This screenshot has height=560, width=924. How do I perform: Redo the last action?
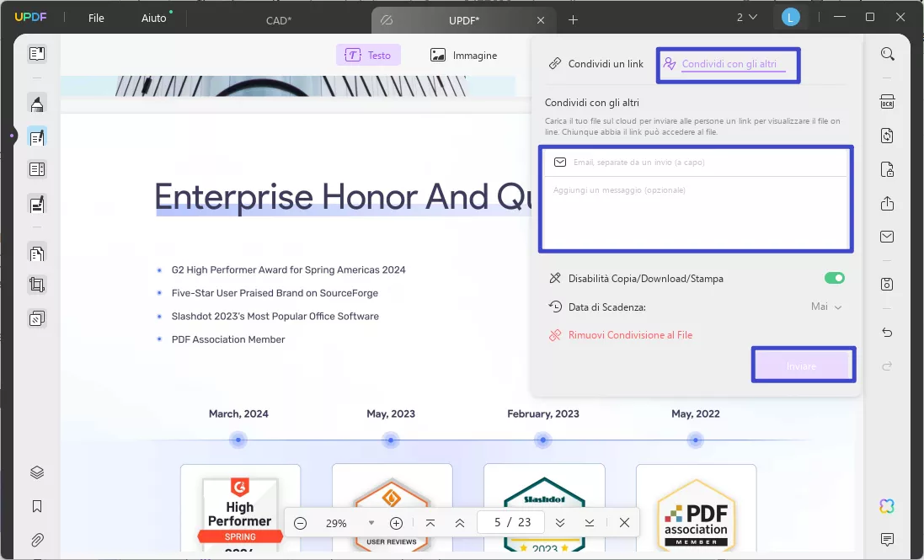(888, 366)
